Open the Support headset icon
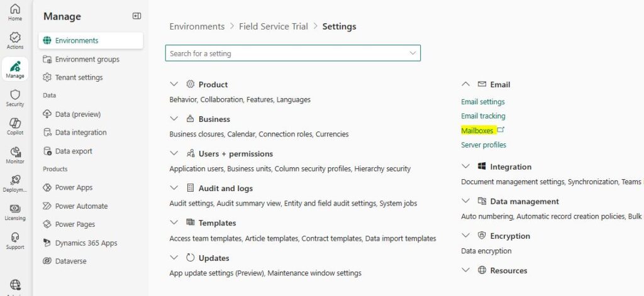644x296 pixels. click(x=15, y=238)
